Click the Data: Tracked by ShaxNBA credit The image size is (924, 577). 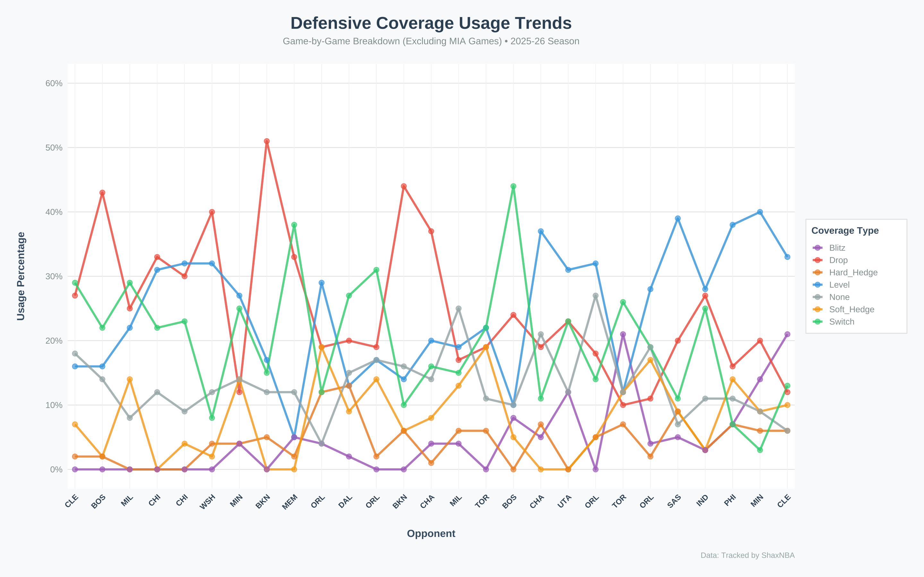pos(747,555)
